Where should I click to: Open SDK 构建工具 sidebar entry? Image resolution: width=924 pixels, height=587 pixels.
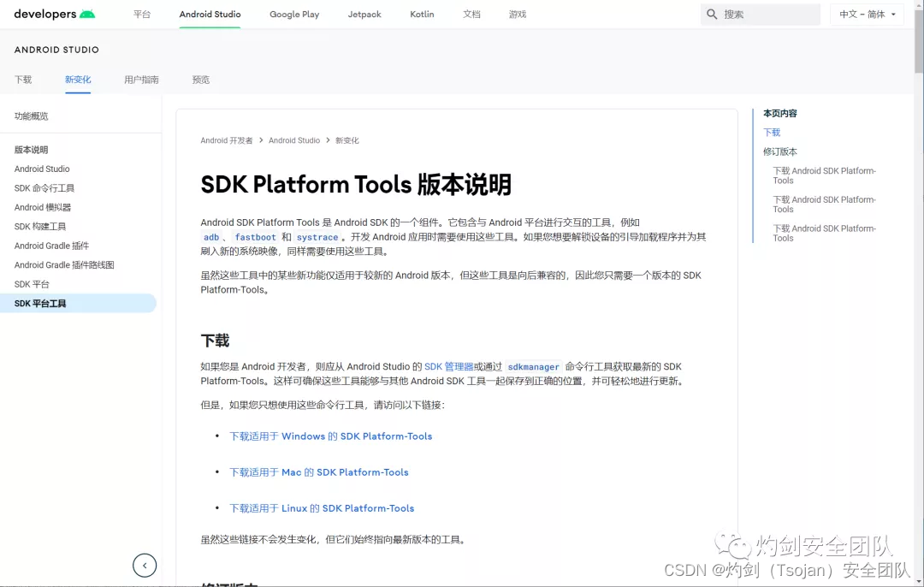40,226
